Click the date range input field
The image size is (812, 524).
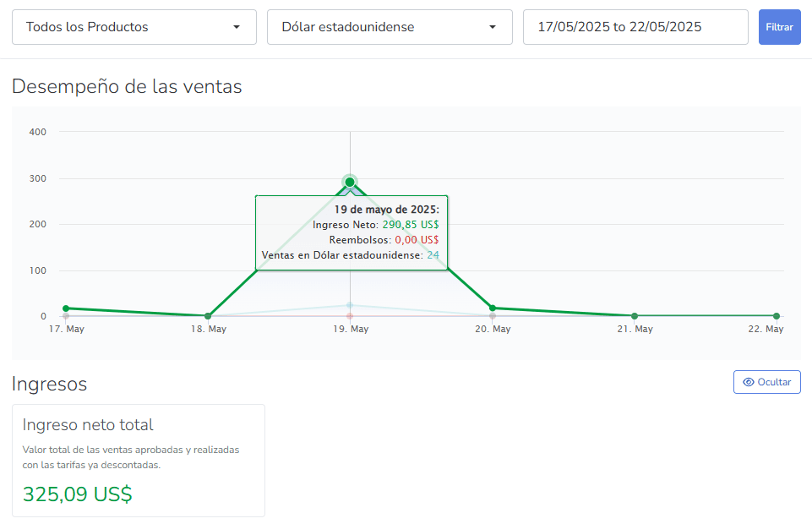point(635,27)
